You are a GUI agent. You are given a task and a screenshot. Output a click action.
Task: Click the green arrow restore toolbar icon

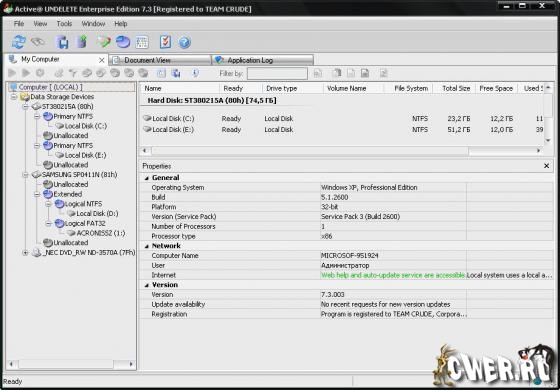click(x=81, y=42)
